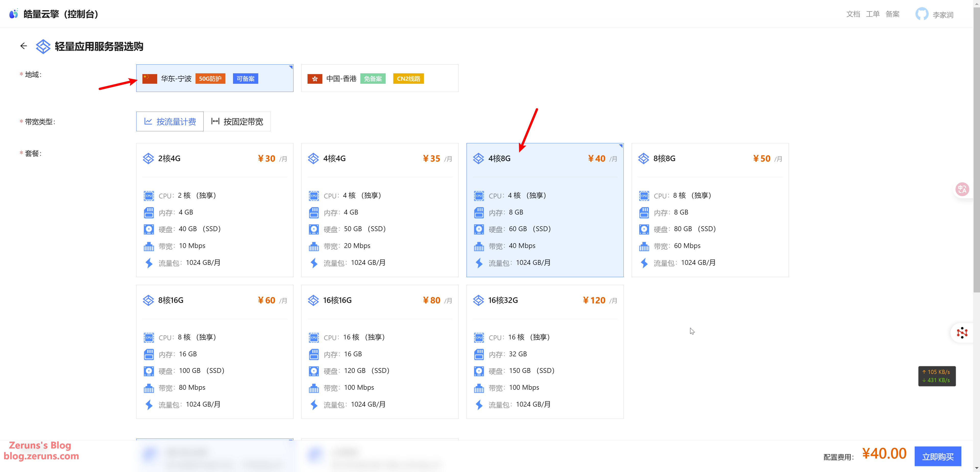This screenshot has height=472, width=980.
Task: Click the network speed monitor widget
Action: click(937, 376)
